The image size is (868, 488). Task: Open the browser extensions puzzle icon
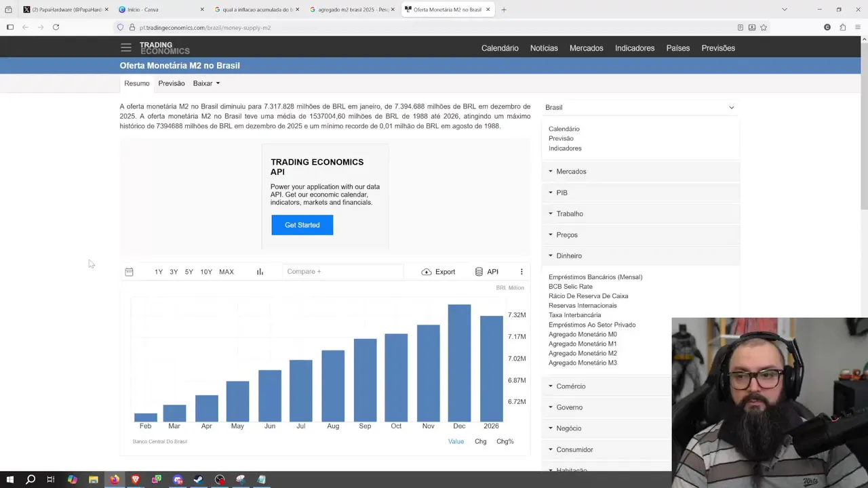(842, 27)
